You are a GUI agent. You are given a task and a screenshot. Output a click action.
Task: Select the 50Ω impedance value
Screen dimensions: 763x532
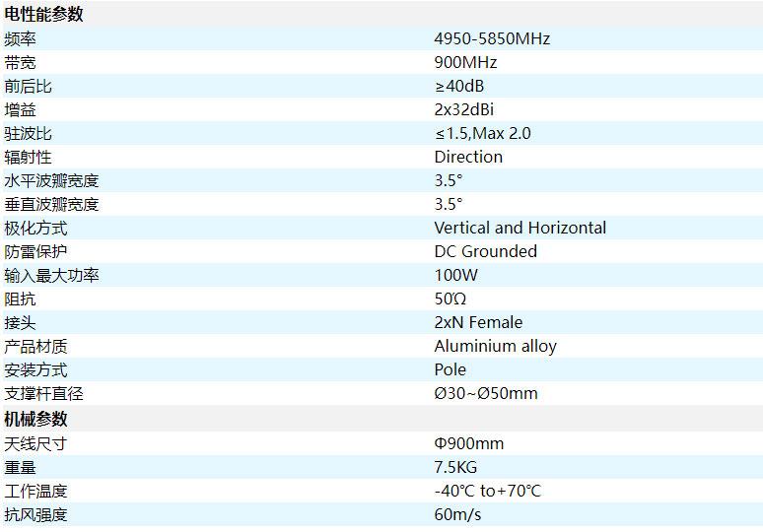[x=450, y=299]
